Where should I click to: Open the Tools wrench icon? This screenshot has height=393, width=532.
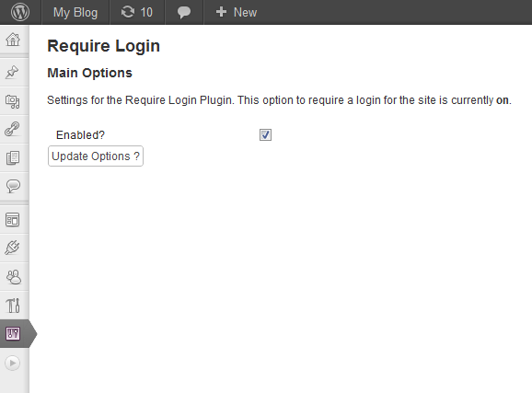(x=13, y=306)
